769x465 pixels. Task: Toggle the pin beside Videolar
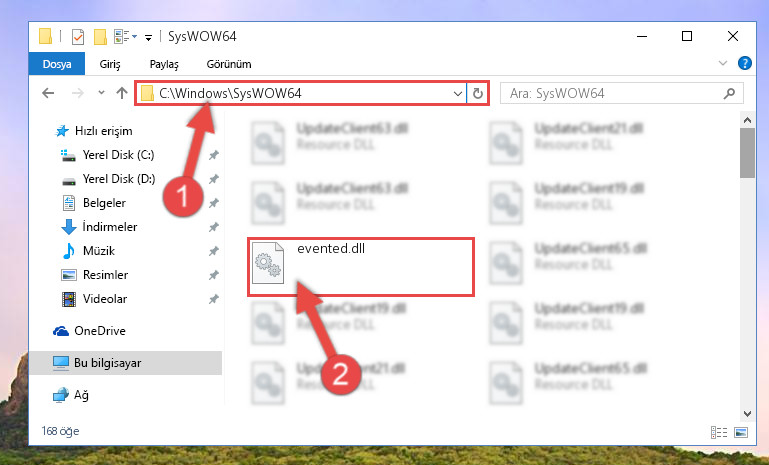(x=213, y=299)
